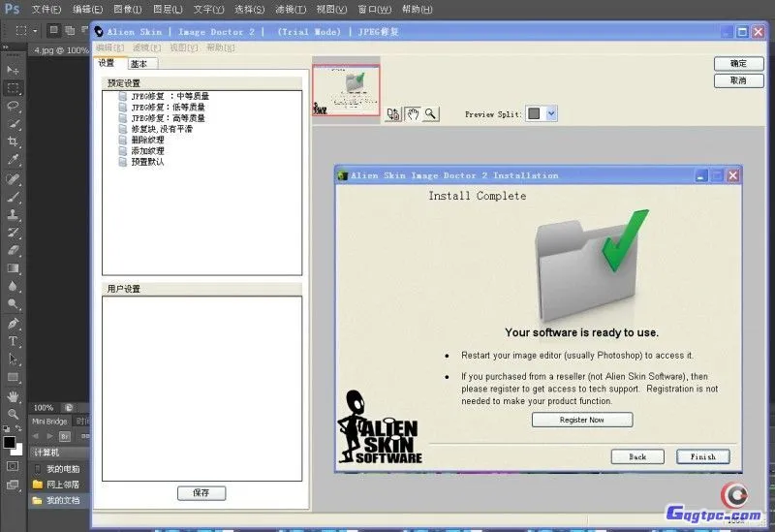Select the Hand tool in Photoshop toolbox

tap(13, 396)
